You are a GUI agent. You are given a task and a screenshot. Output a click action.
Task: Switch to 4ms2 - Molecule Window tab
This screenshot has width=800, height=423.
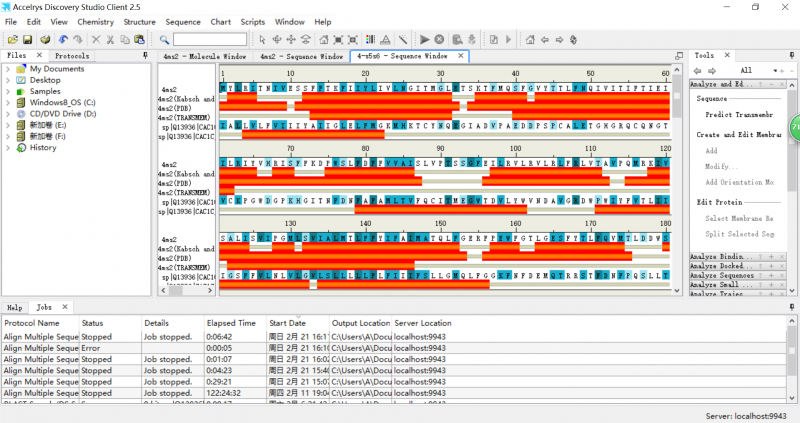205,56
